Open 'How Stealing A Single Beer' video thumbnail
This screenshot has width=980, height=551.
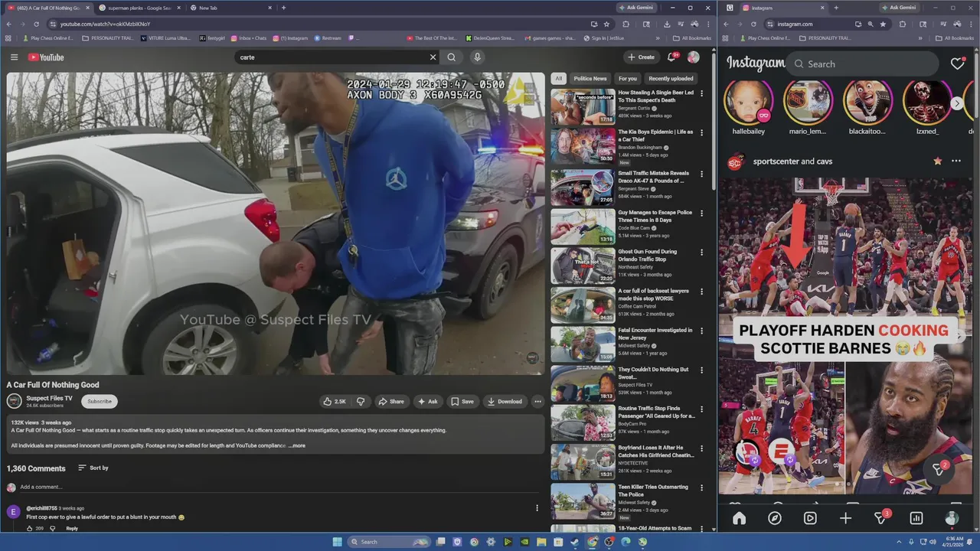point(583,107)
